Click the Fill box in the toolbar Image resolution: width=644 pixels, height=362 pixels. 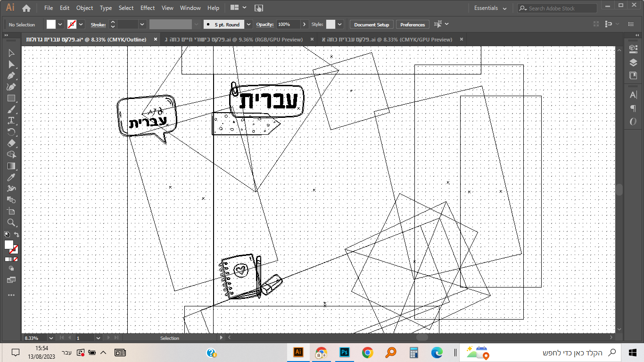9,245
